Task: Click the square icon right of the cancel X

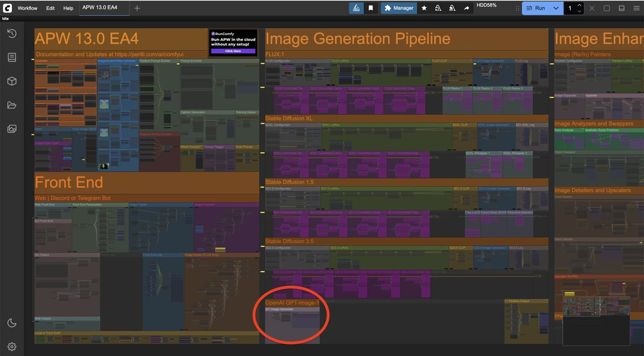Action: [606, 8]
